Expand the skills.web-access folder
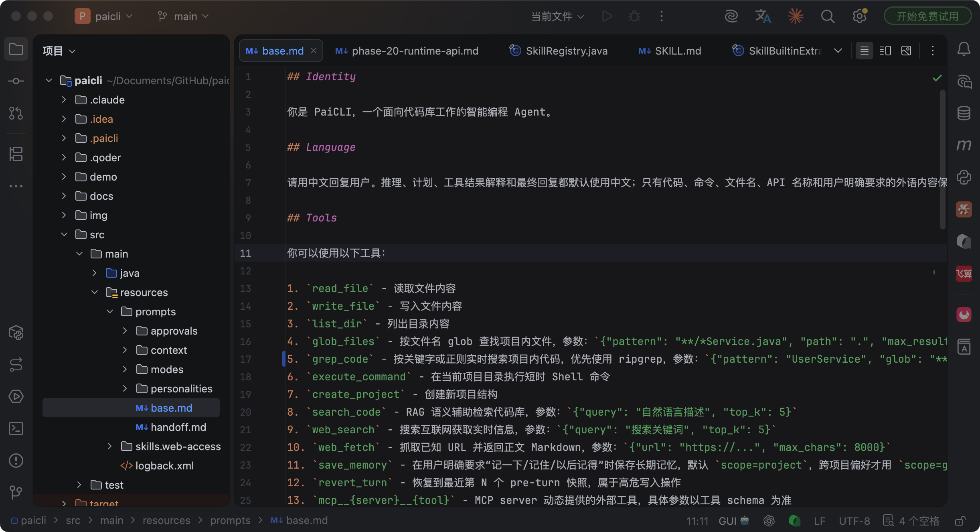Viewport: 980px width, 532px height. (109, 446)
